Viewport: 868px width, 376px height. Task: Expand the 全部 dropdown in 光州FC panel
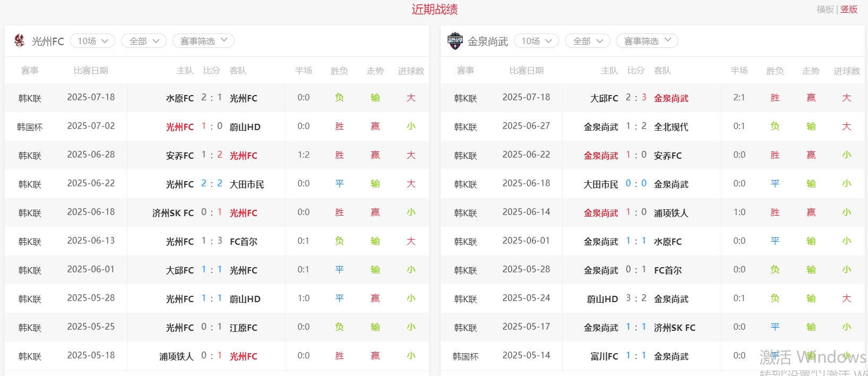[144, 41]
